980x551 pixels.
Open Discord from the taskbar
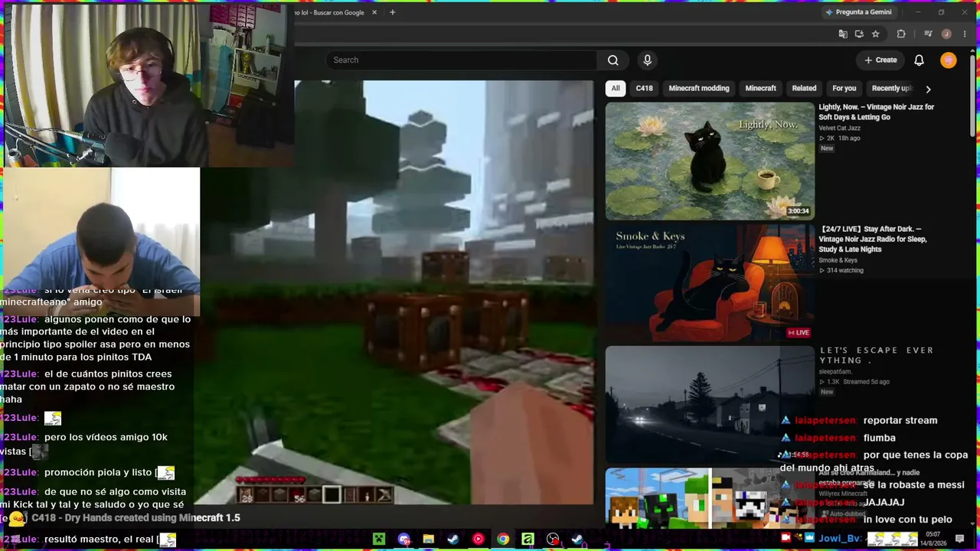(404, 540)
